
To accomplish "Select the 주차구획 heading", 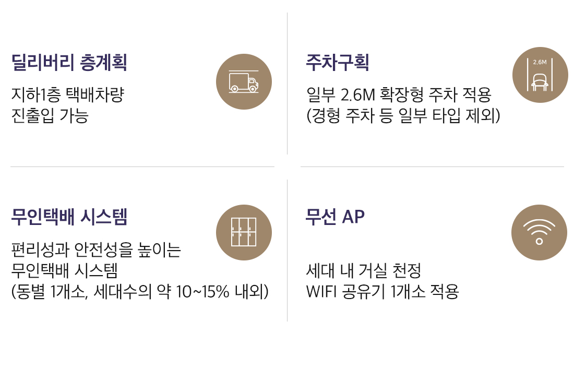I will tap(338, 63).
